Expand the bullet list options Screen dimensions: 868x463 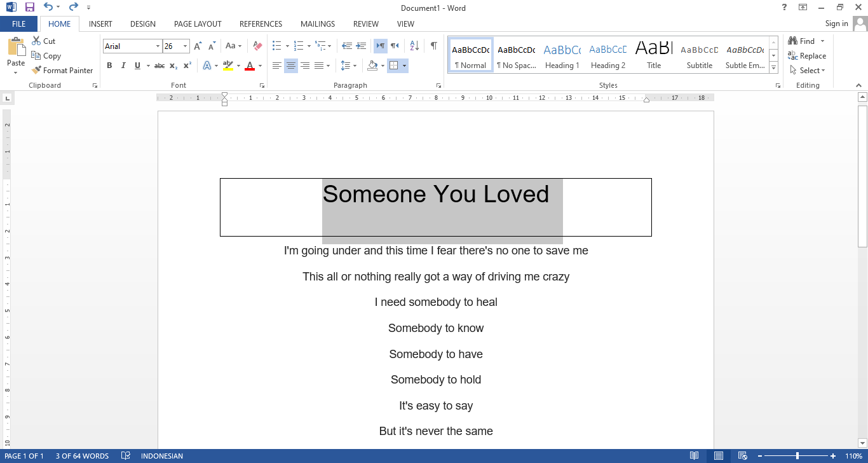287,46
